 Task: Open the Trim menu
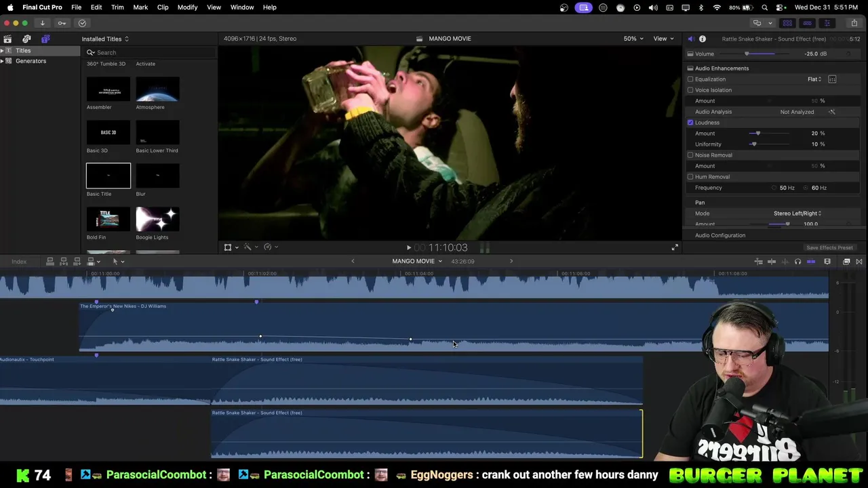coord(117,7)
